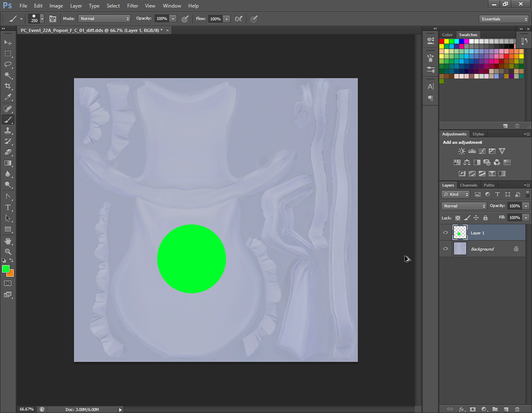Select the Zoom tool
The image size is (532, 413).
(8, 252)
